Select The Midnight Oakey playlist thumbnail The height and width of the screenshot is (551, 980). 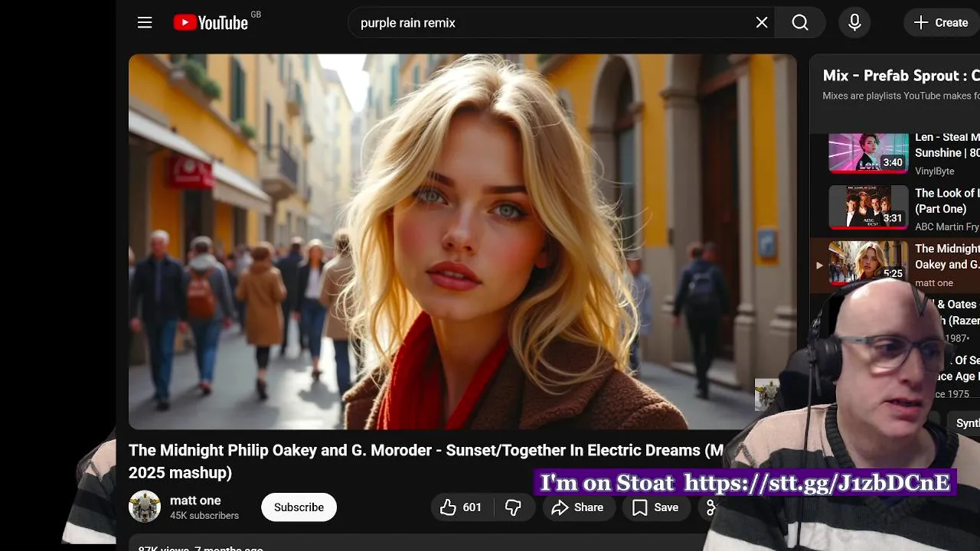(868, 262)
